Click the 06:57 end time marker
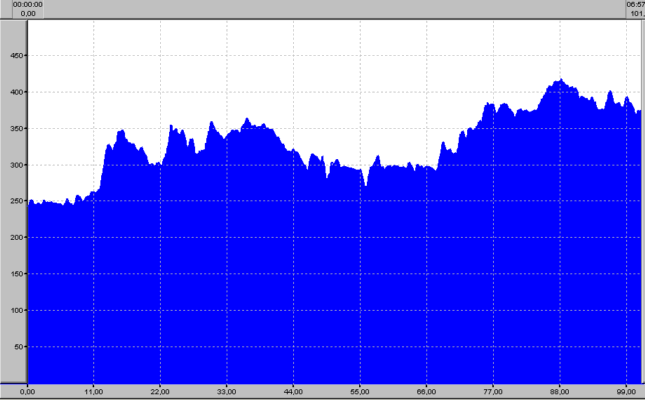The image size is (645, 400). [634, 4]
